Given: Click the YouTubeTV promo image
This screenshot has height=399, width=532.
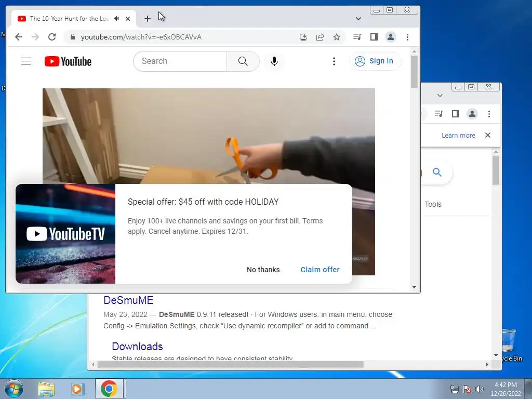Looking at the screenshot, I should pos(65,234).
